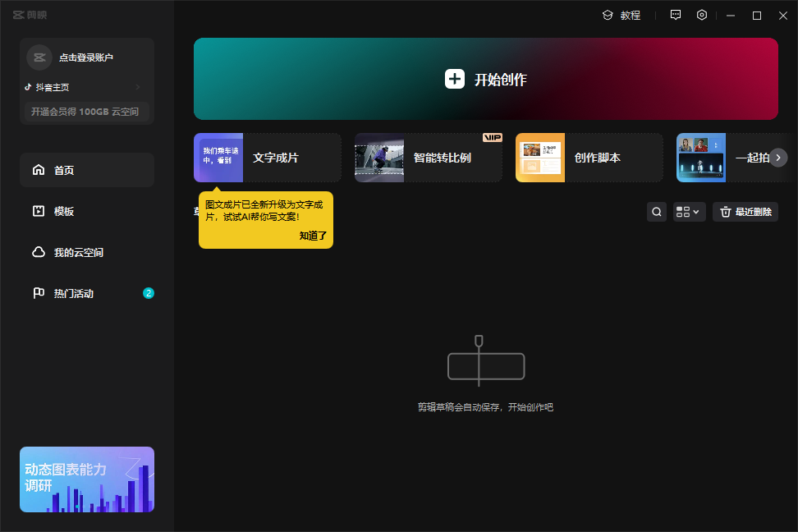Click the cloud icon beside 我的云空间
This screenshot has height=532, width=798.
point(39,252)
